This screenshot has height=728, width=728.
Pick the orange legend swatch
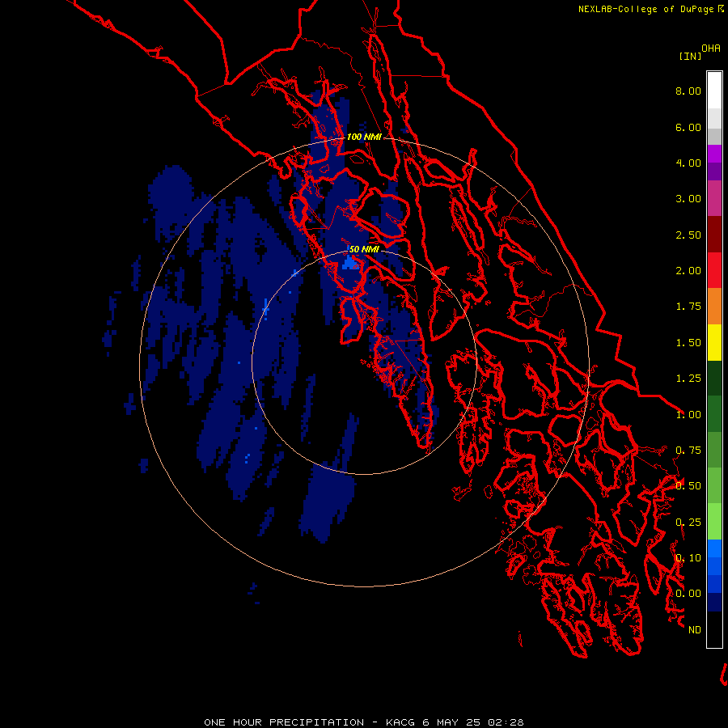[x=714, y=307]
